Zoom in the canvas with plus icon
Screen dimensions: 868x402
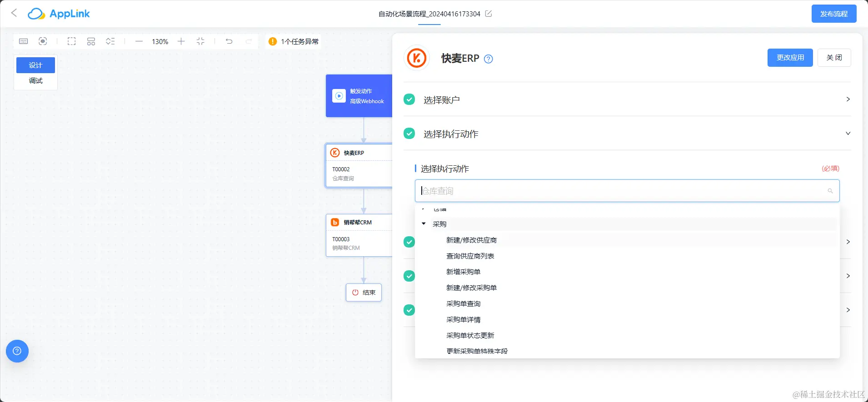[181, 41]
